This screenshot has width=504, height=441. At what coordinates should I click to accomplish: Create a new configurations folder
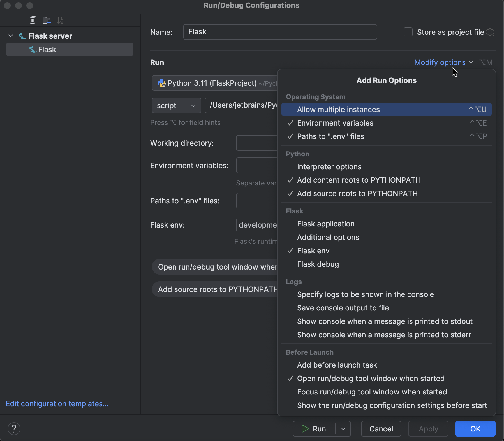pos(47,20)
